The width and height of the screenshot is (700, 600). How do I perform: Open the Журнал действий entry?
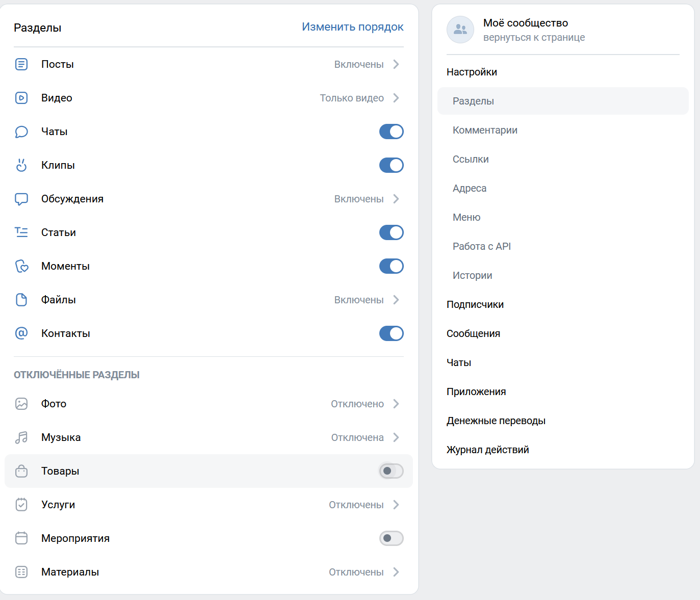tap(487, 450)
